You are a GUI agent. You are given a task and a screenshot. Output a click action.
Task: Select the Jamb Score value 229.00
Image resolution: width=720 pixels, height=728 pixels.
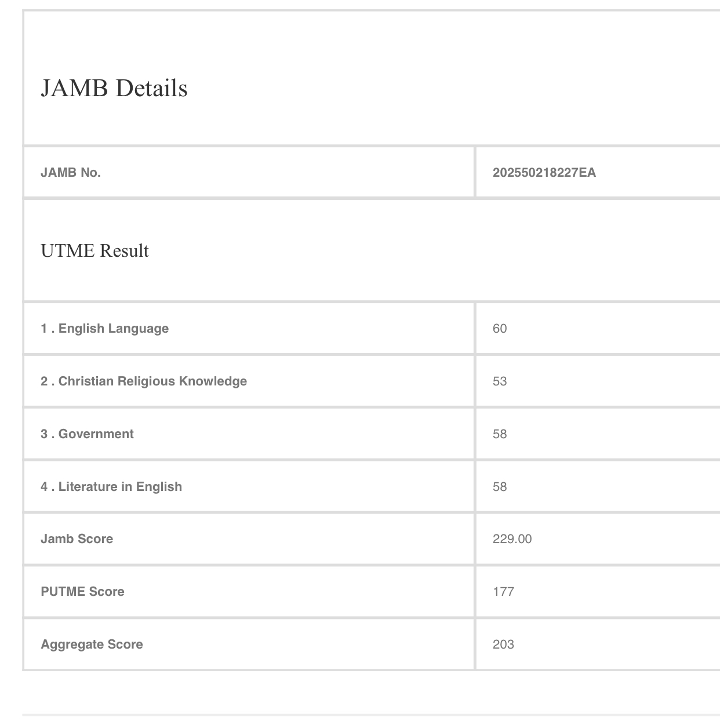tap(512, 539)
